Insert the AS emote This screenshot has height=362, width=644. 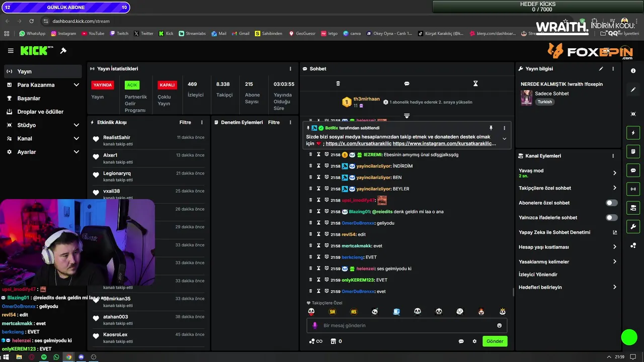point(354,312)
